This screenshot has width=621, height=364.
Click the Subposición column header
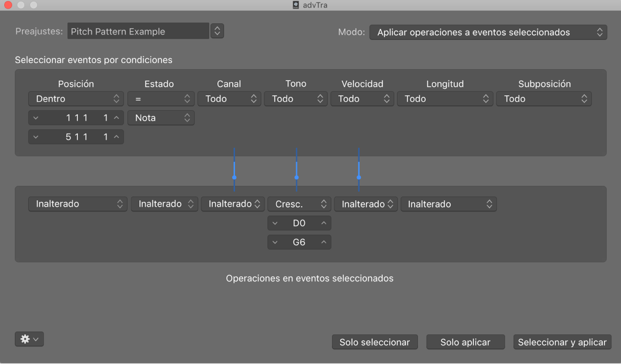[x=545, y=83]
